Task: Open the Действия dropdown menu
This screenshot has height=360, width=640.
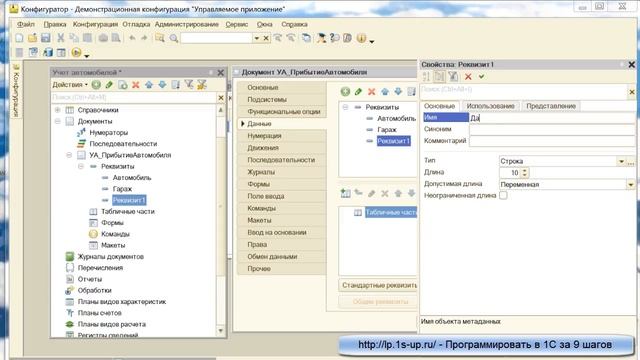Action: pos(70,85)
